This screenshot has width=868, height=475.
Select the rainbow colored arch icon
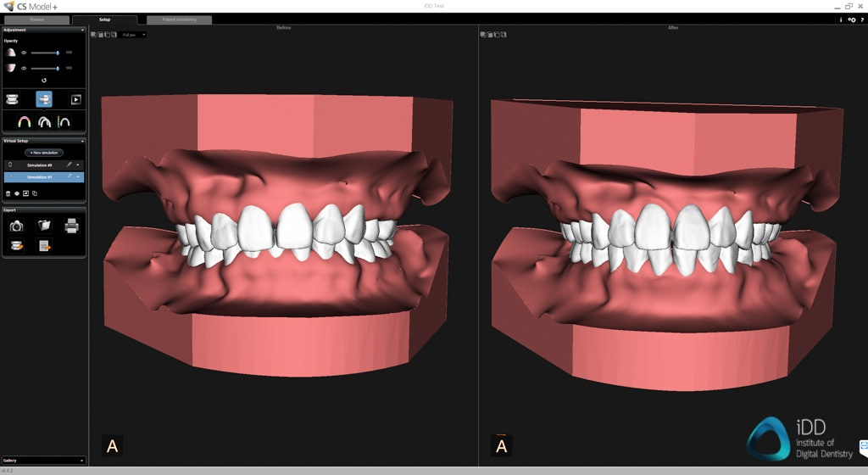point(25,122)
